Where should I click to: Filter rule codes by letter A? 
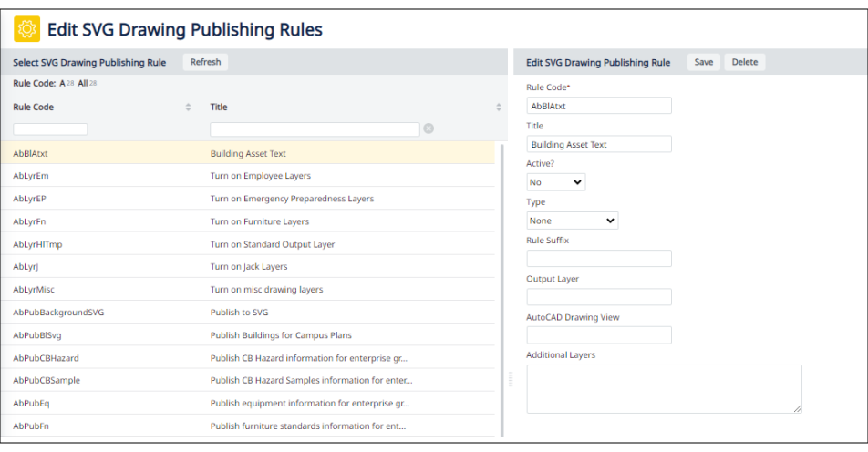click(x=63, y=84)
